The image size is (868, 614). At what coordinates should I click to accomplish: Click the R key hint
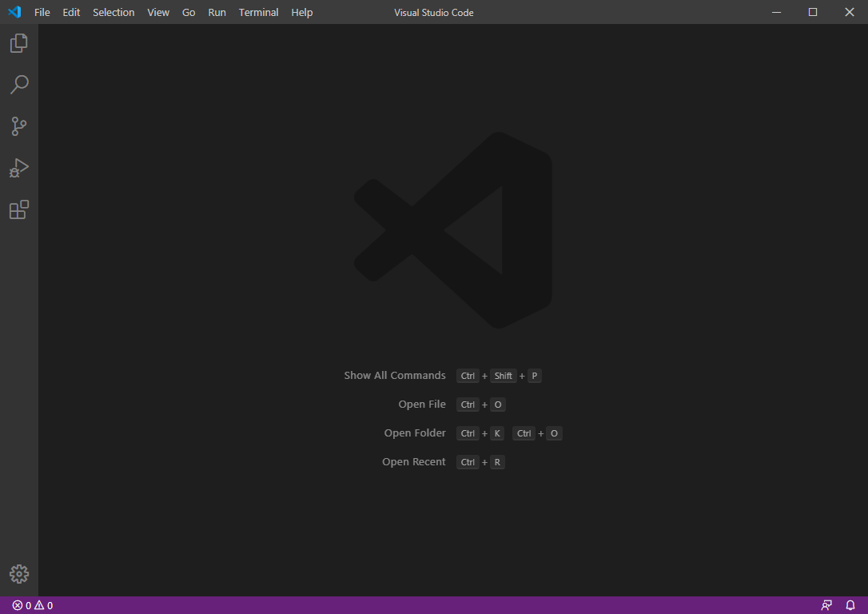pos(497,462)
